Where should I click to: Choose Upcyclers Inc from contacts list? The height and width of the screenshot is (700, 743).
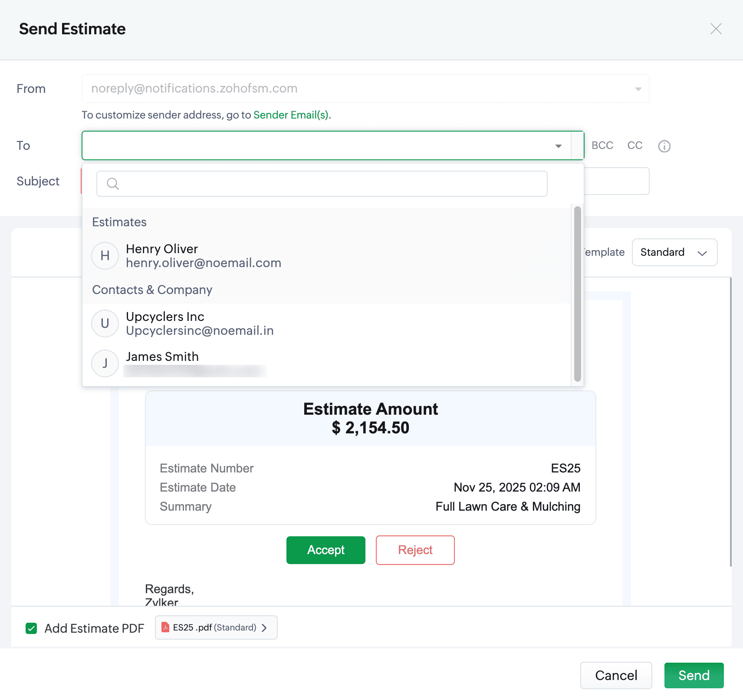[200, 324]
